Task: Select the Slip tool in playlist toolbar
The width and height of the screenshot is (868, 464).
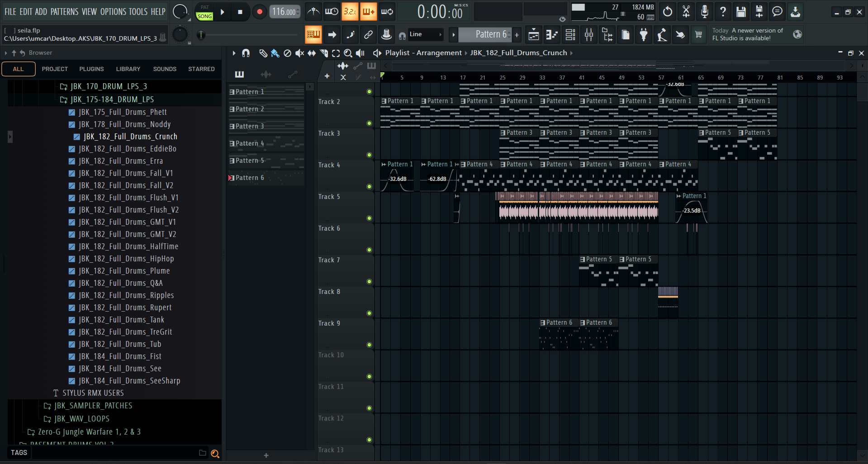Action: tap(312, 53)
